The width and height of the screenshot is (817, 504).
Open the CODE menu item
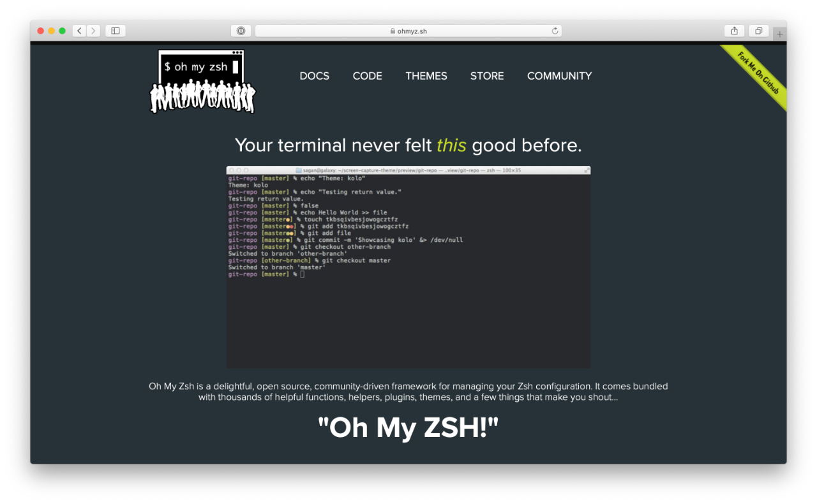click(368, 76)
